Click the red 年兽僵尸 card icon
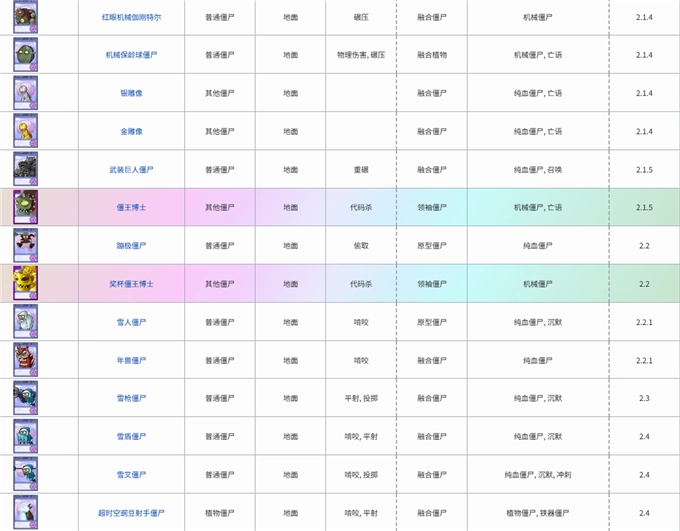 (25, 360)
